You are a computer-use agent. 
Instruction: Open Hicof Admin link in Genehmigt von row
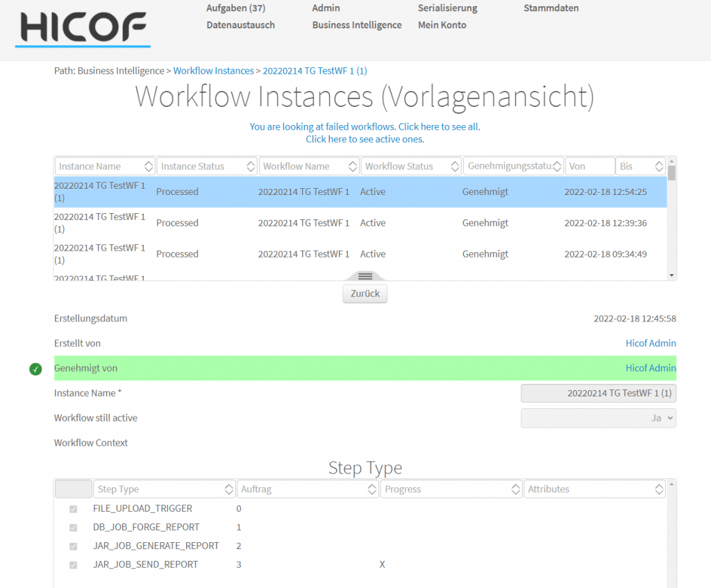(651, 368)
